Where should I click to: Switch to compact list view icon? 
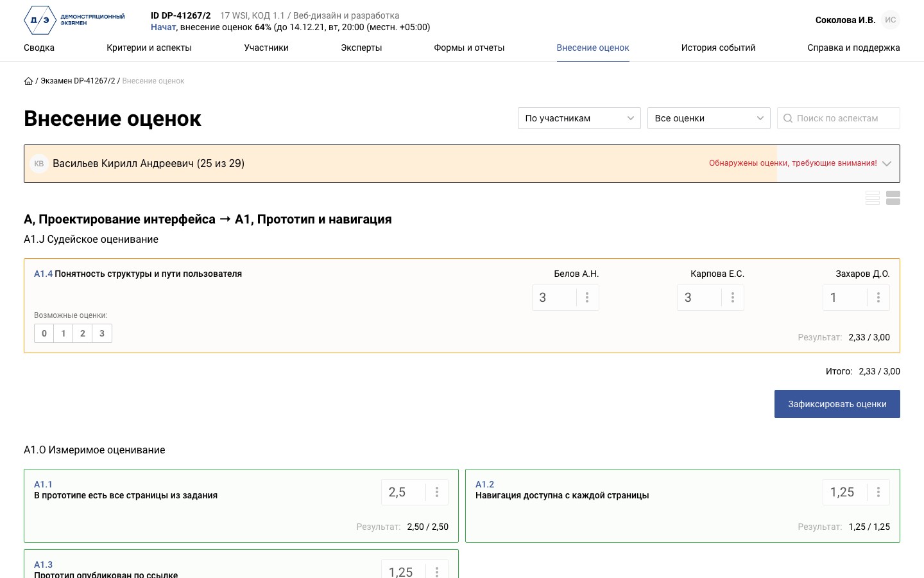873,198
